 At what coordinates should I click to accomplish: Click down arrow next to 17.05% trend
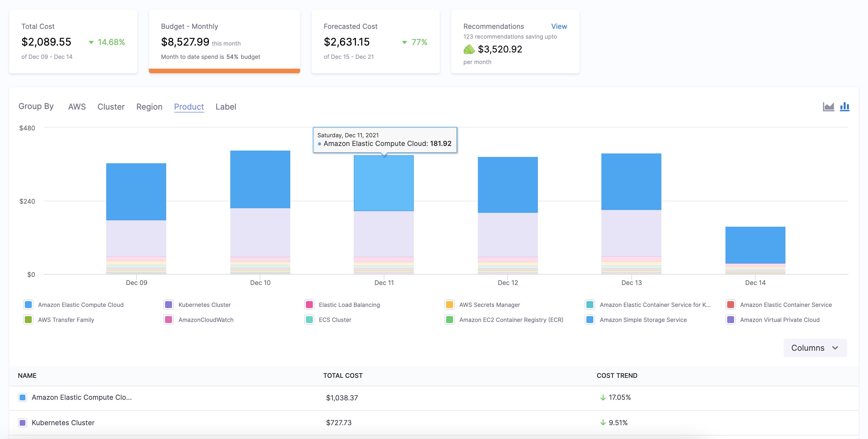tap(603, 397)
